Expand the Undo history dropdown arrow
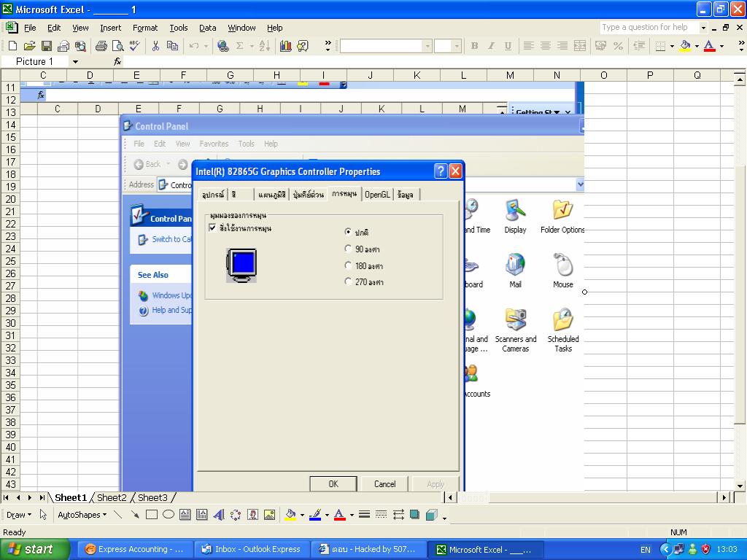The image size is (747, 560). [206, 46]
